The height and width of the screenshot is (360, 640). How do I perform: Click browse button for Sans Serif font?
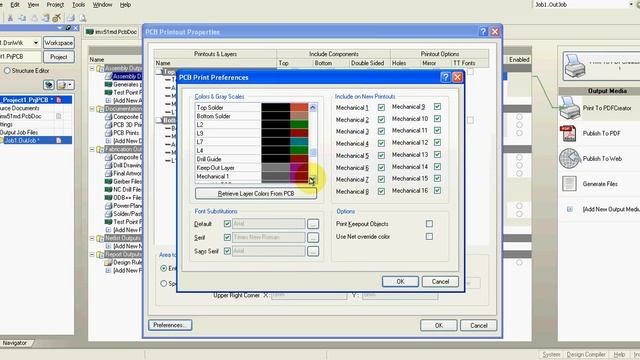(313, 251)
